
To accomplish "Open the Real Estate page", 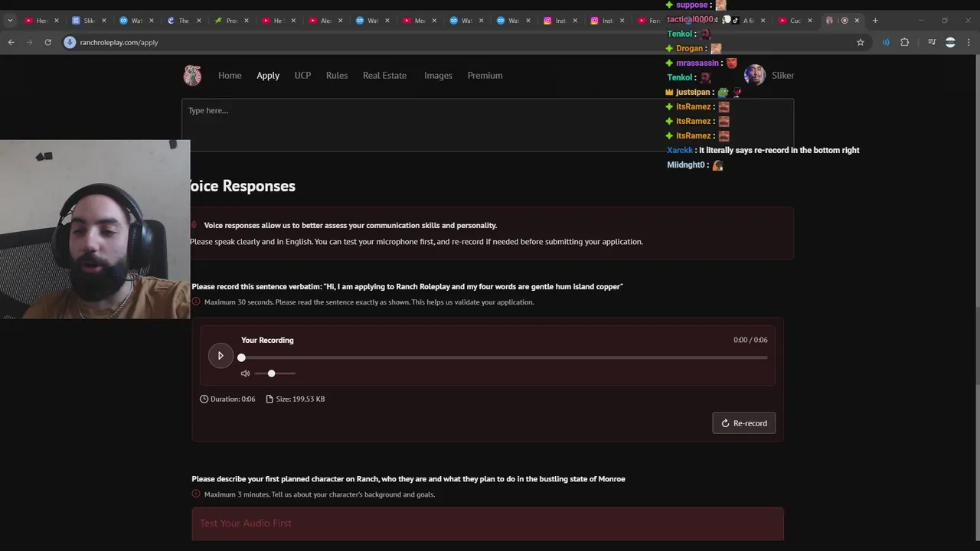I will point(384,75).
